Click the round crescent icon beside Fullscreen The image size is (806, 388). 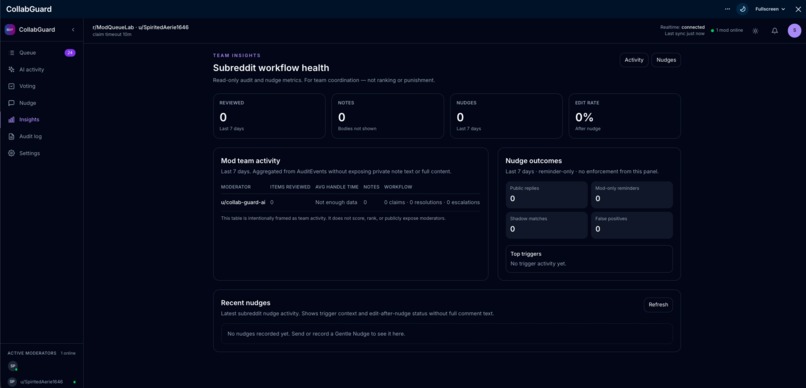pyautogui.click(x=742, y=9)
